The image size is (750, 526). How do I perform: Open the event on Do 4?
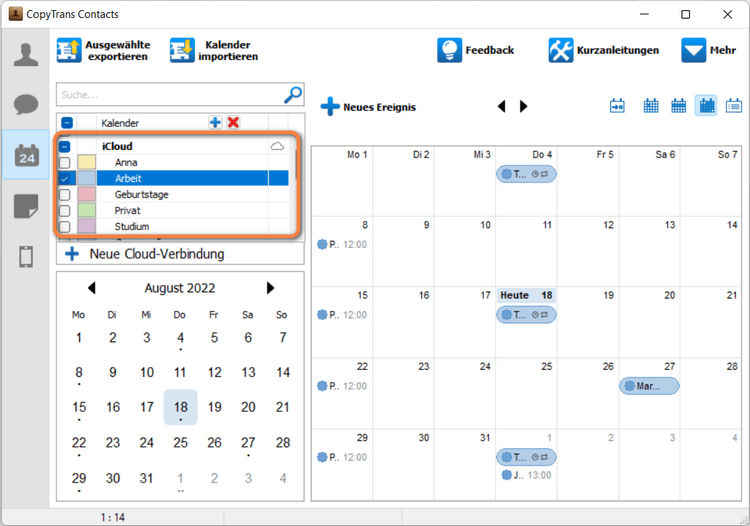pos(526,174)
